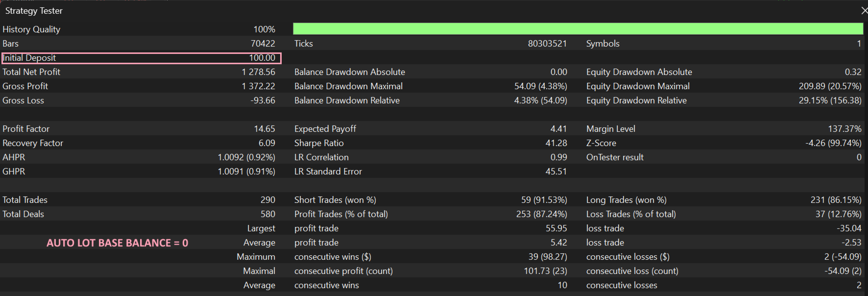Viewport: 868px width, 296px height.
Task: Close the Strategy Tester panel
Action: tap(864, 11)
